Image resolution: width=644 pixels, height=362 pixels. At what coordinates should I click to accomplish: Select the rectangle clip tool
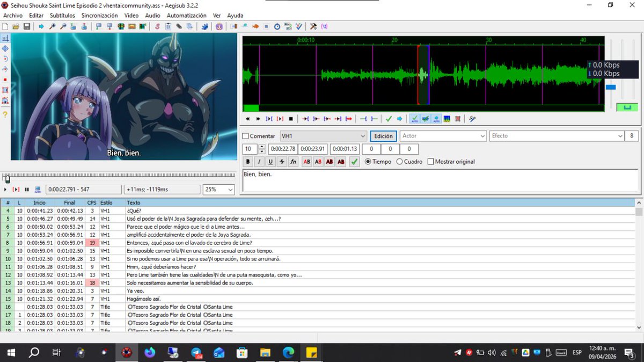click(x=5, y=90)
